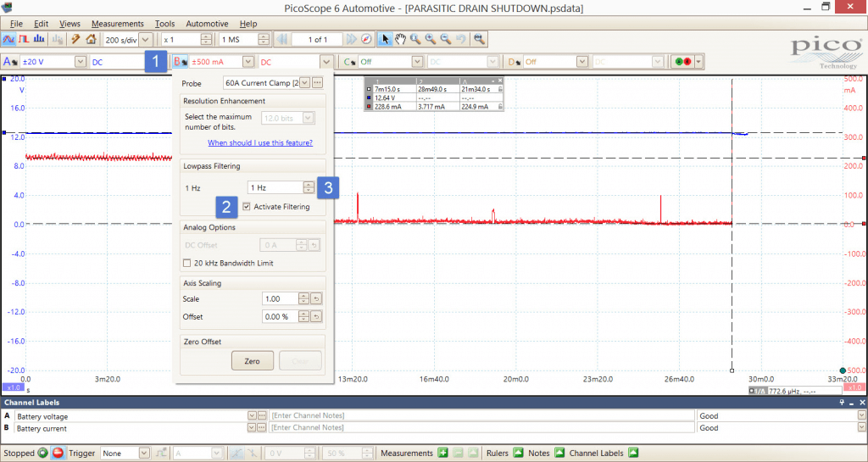Open Probe 60A Current Clamp dropdown
Viewport: 868px width, 462px height.
[305, 83]
